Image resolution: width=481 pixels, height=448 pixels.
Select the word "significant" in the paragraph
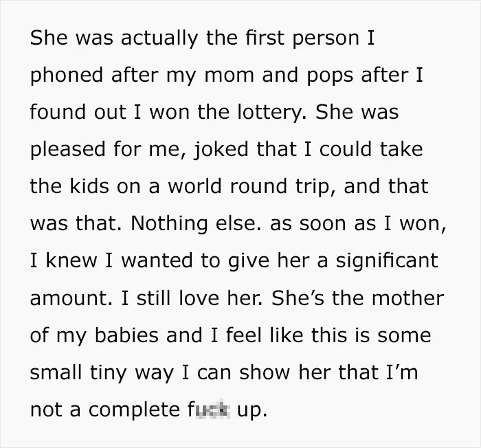click(386, 261)
